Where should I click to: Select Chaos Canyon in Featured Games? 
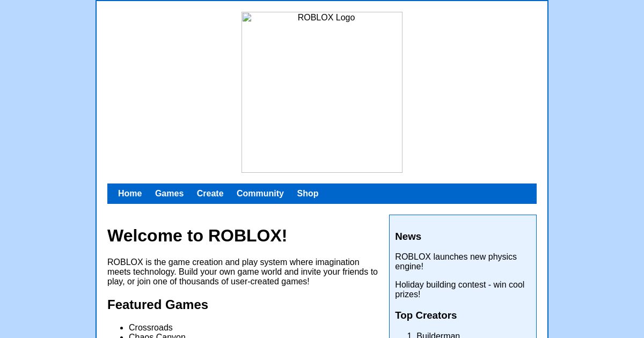[157, 335]
